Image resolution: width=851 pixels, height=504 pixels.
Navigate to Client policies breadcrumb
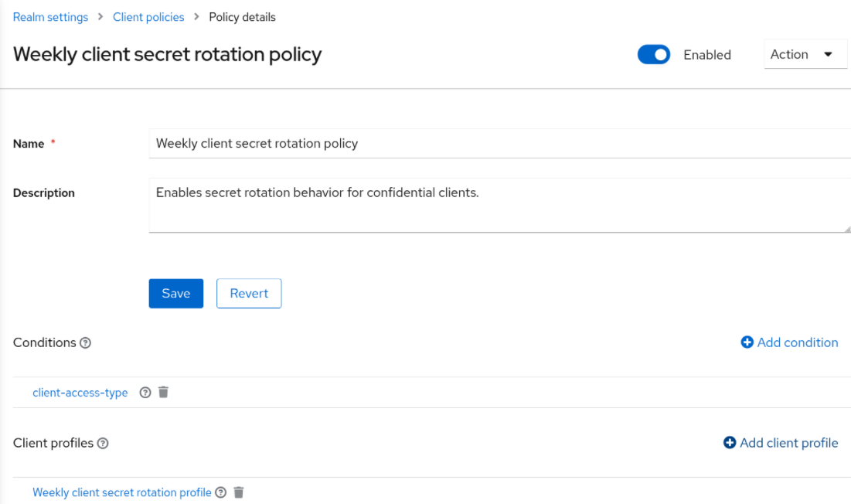[x=148, y=16]
